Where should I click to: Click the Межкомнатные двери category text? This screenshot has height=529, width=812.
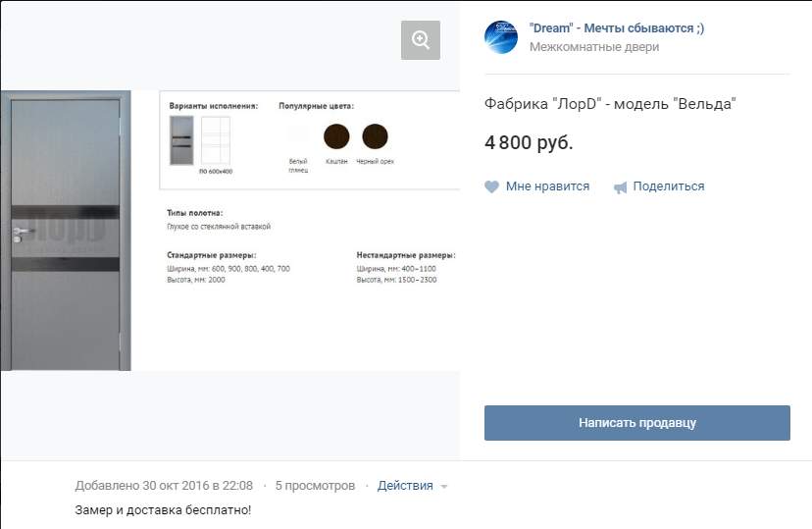[594, 47]
